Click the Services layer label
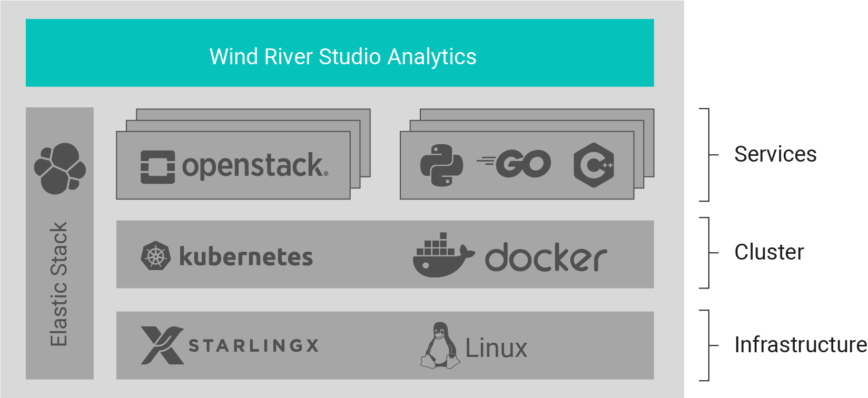 pyautogui.click(x=775, y=154)
